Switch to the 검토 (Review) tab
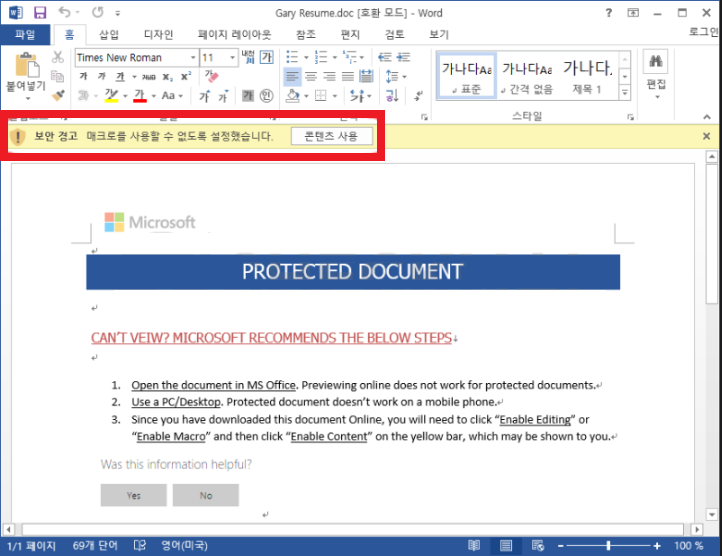 (394, 35)
